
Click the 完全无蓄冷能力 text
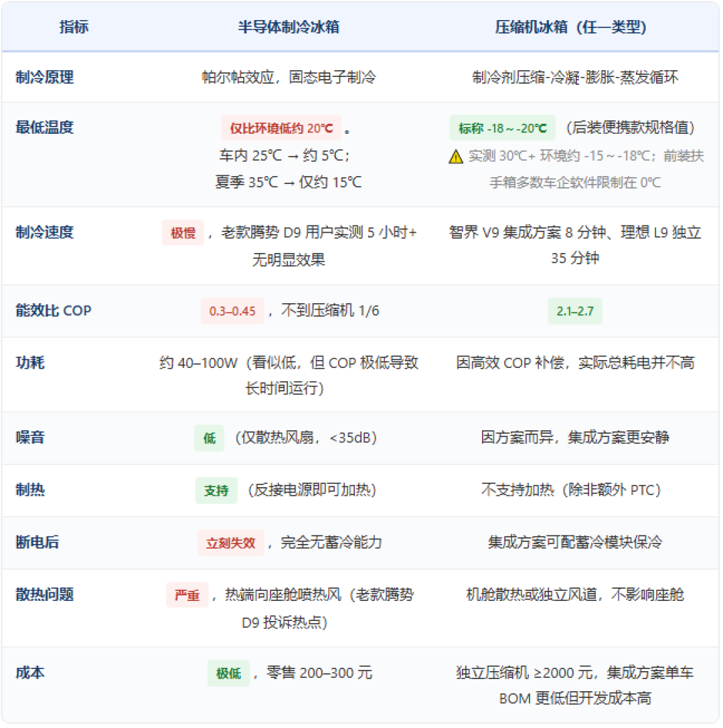point(331,542)
